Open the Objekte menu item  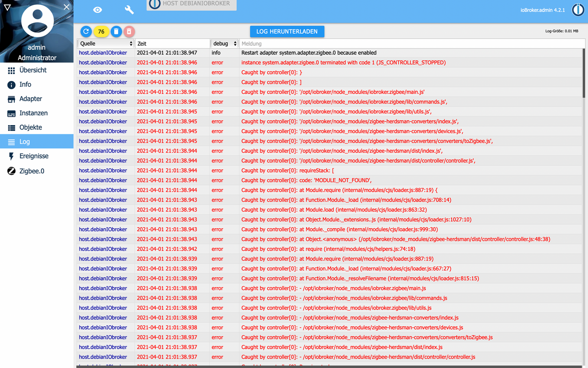(37, 127)
